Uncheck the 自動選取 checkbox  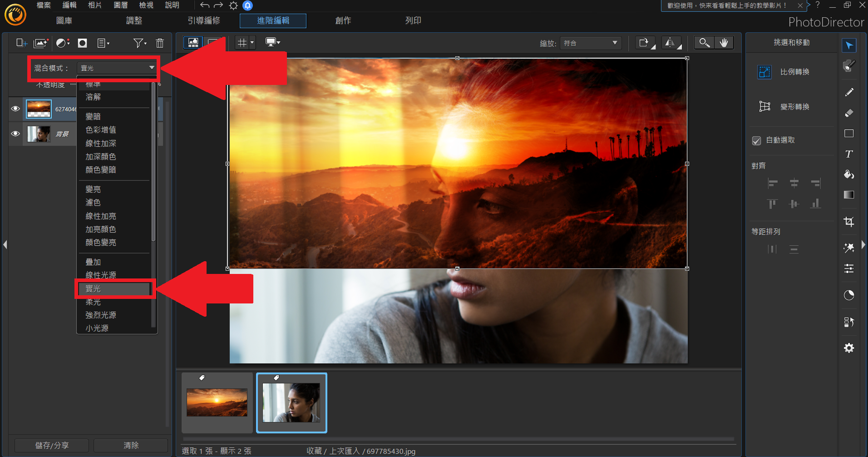tap(756, 140)
